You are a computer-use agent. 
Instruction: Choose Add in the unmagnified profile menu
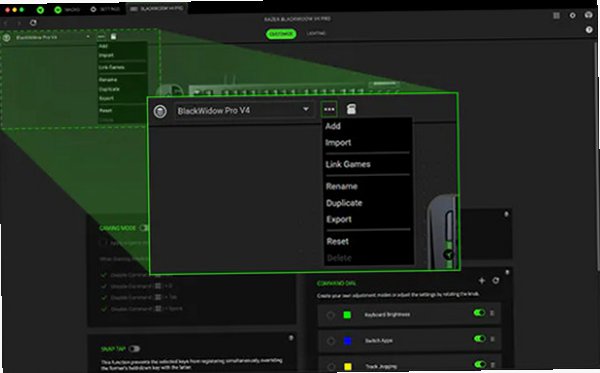coord(103,46)
